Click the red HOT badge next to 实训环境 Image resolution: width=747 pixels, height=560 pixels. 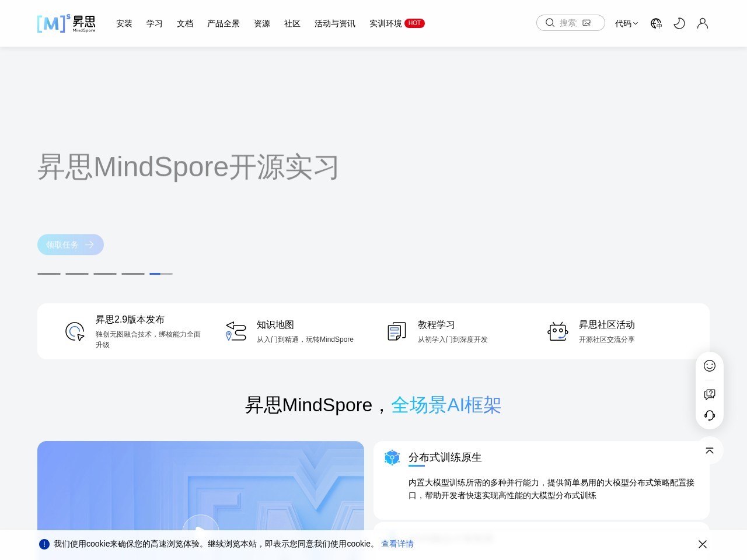[414, 23]
